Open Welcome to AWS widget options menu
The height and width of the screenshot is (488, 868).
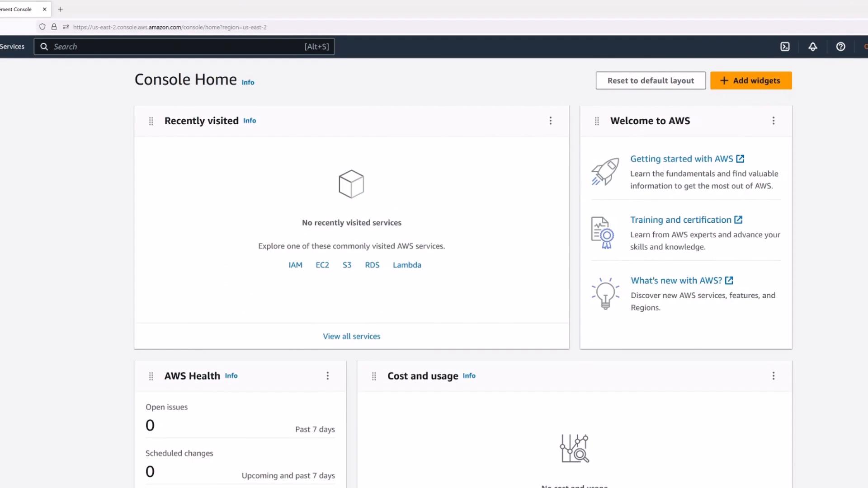point(774,121)
